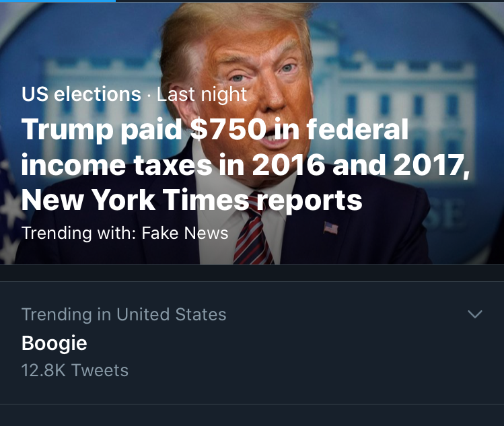Click the blue active tab indicator at top
Viewport: 504px width, 426px height.
(58, 1)
